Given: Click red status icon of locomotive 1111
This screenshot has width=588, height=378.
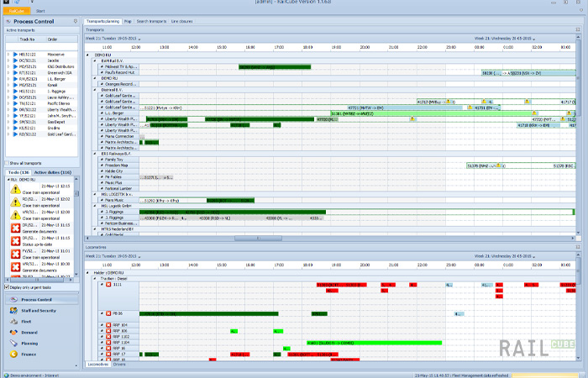Looking at the screenshot, I should click(108, 285).
